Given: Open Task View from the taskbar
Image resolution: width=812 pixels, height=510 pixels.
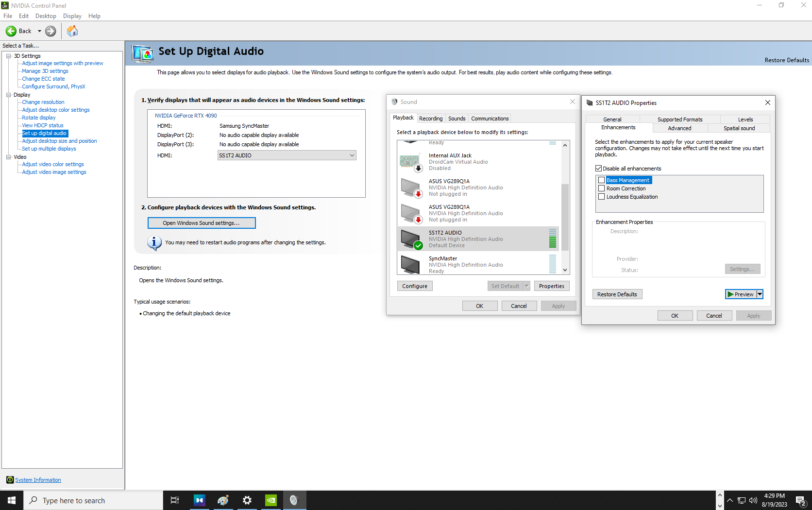Looking at the screenshot, I should pyautogui.click(x=175, y=500).
